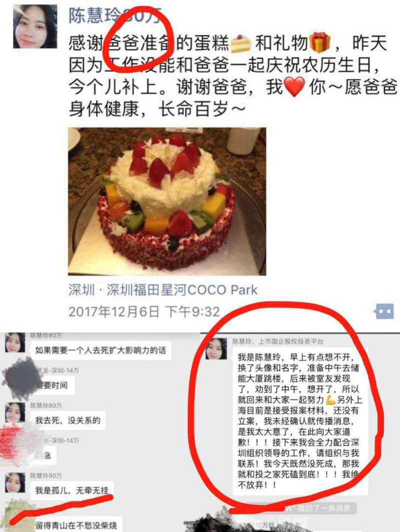400x532 pixels.
Task: Tap the red heart emoji in post
Action: [294, 87]
